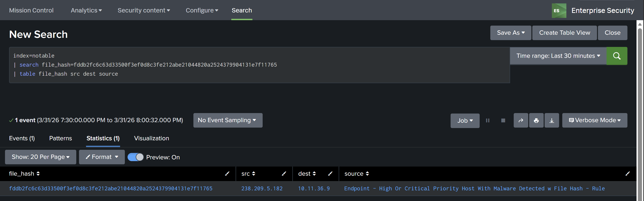644x201 pixels.
Task: Edit format of the file_hash column
Action: [227, 174]
